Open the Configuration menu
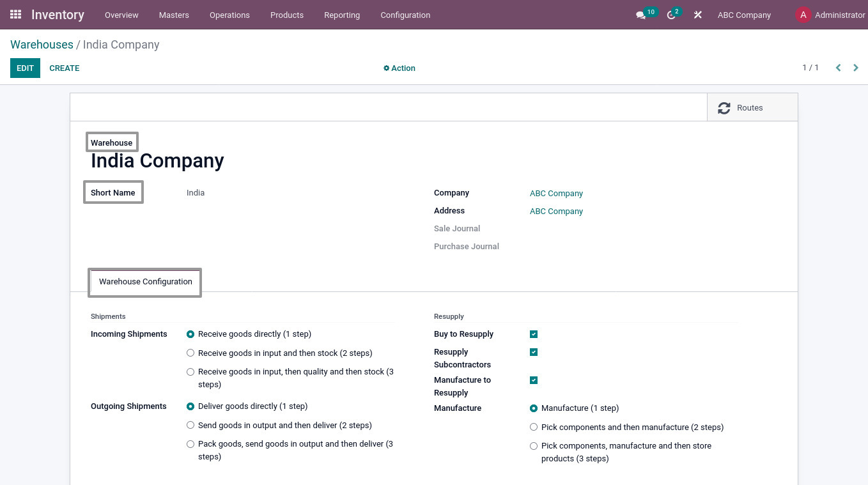Screen dimensions: 868x485 click(405, 15)
